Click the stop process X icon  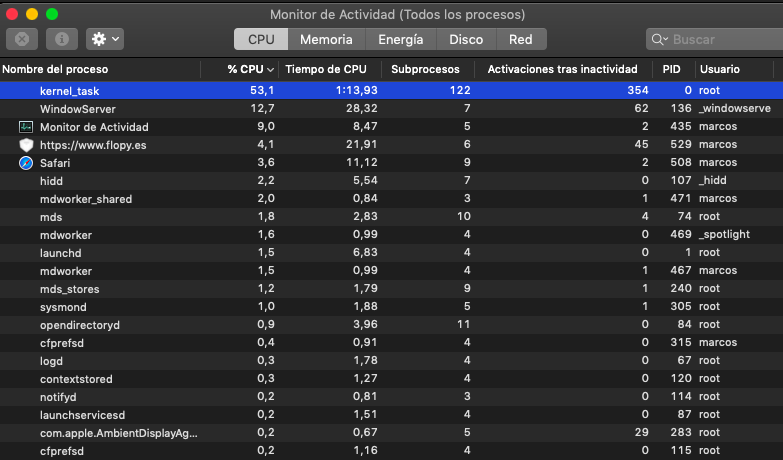click(x=22, y=39)
